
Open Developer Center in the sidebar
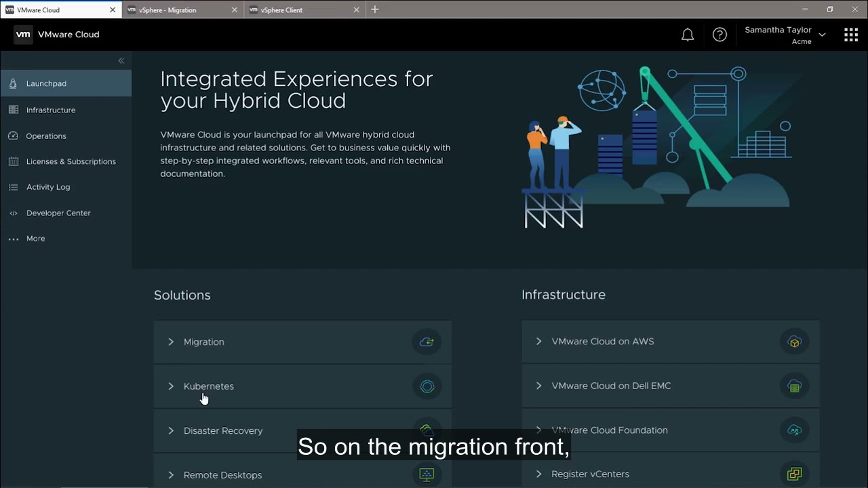[x=66, y=213]
